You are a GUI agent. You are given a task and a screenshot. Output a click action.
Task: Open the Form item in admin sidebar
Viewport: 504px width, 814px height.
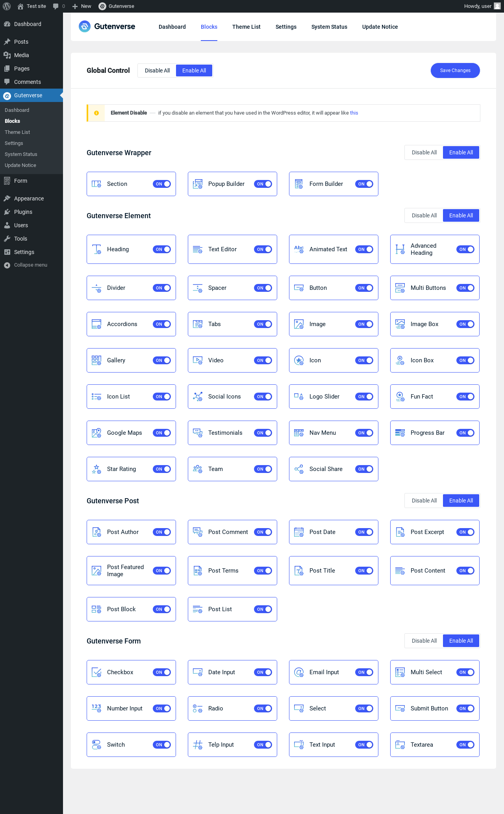click(31, 181)
